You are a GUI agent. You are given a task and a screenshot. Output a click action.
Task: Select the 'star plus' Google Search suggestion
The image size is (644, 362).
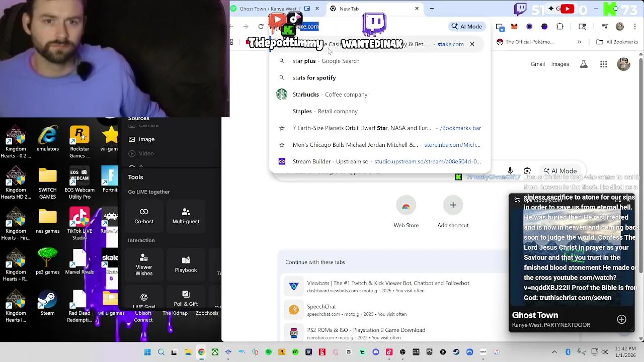coord(380,61)
